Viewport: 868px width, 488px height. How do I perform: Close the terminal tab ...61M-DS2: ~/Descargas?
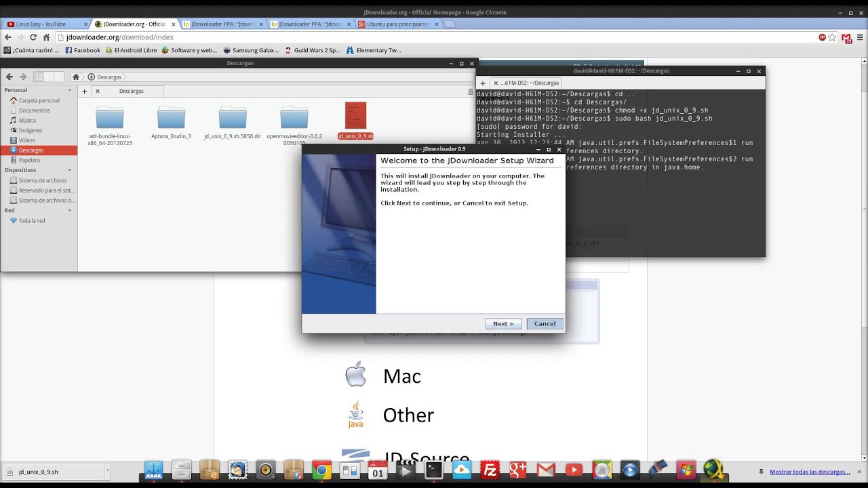pyautogui.click(x=495, y=83)
